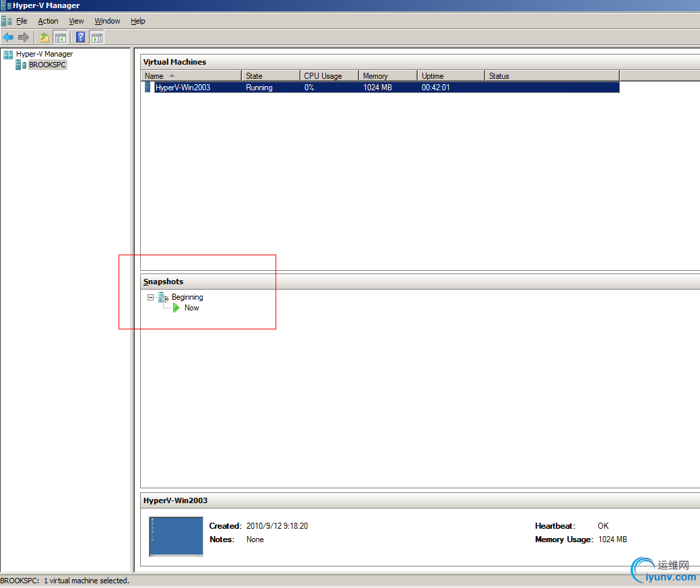This screenshot has width=700, height=588.
Task: Click the green Now arrow icon
Action: pyautogui.click(x=177, y=308)
